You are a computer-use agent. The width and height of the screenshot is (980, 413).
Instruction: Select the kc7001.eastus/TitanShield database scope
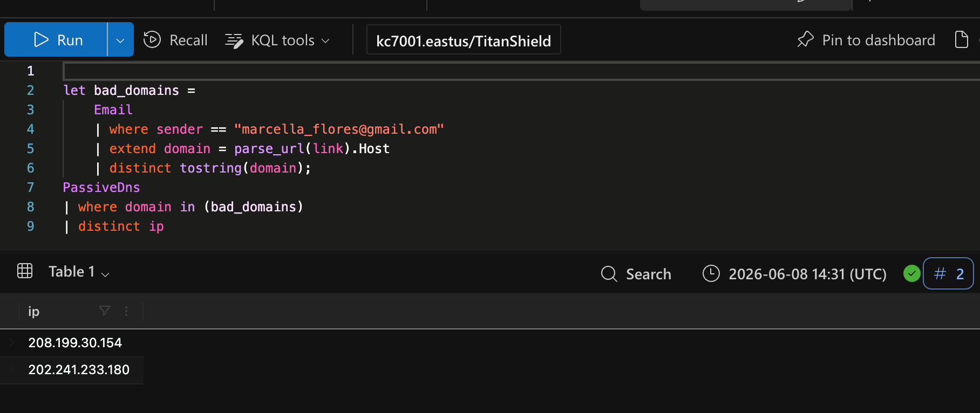click(464, 40)
